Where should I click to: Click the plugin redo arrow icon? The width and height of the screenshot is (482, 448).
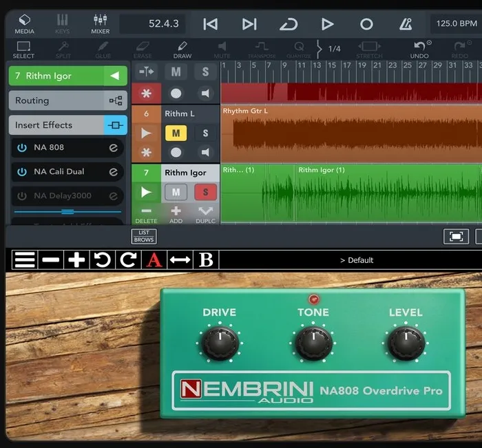[128, 259]
